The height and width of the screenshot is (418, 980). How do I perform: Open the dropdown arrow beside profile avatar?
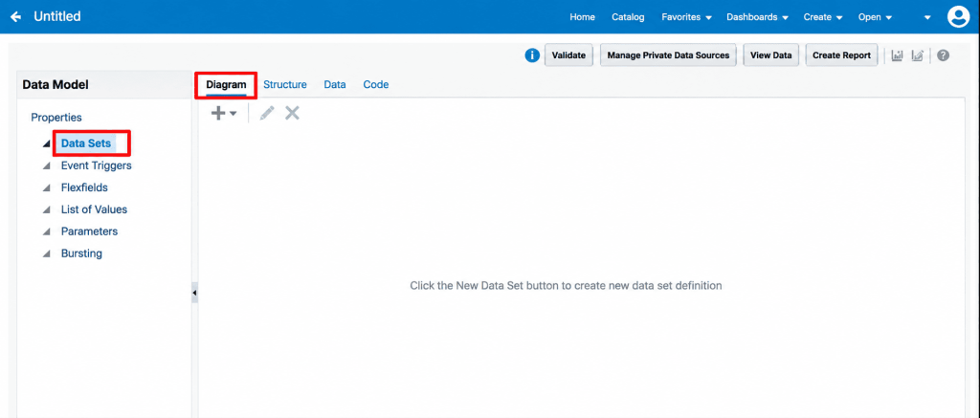(x=928, y=18)
